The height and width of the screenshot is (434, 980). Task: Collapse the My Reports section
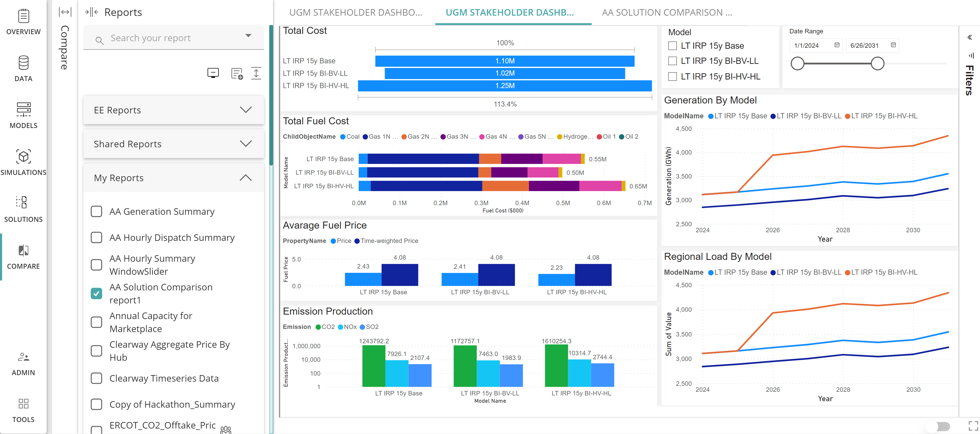pos(245,177)
